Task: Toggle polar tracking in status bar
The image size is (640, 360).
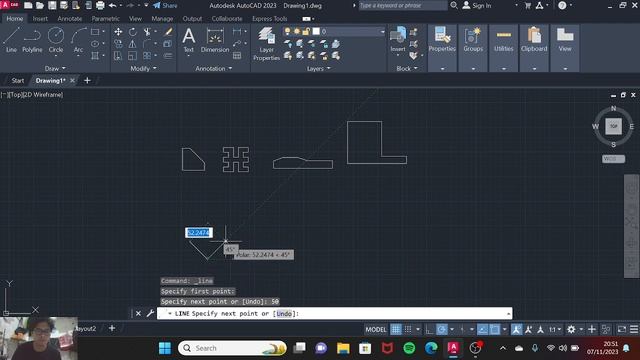Action: pyautogui.click(x=442, y=329)
